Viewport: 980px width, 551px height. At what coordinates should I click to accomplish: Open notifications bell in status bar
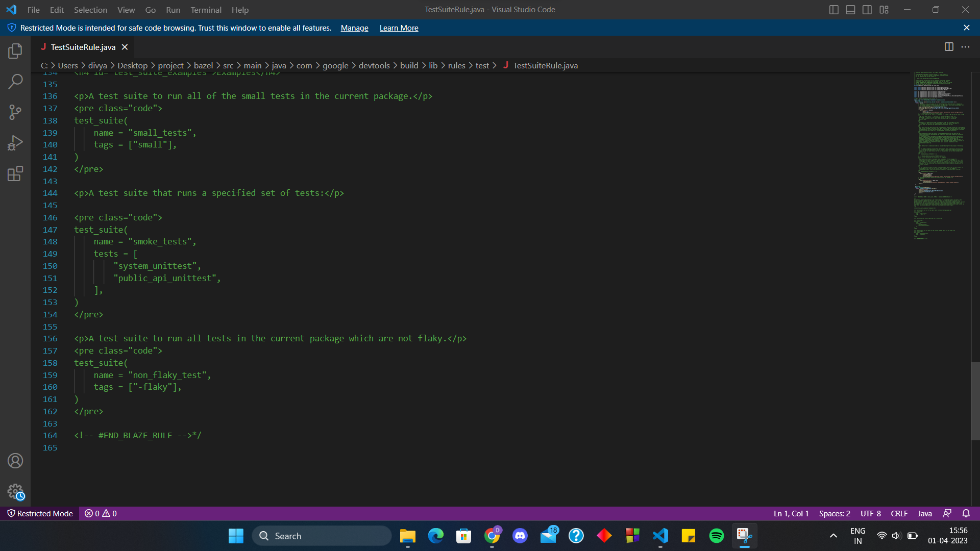[x=966, y=513]
